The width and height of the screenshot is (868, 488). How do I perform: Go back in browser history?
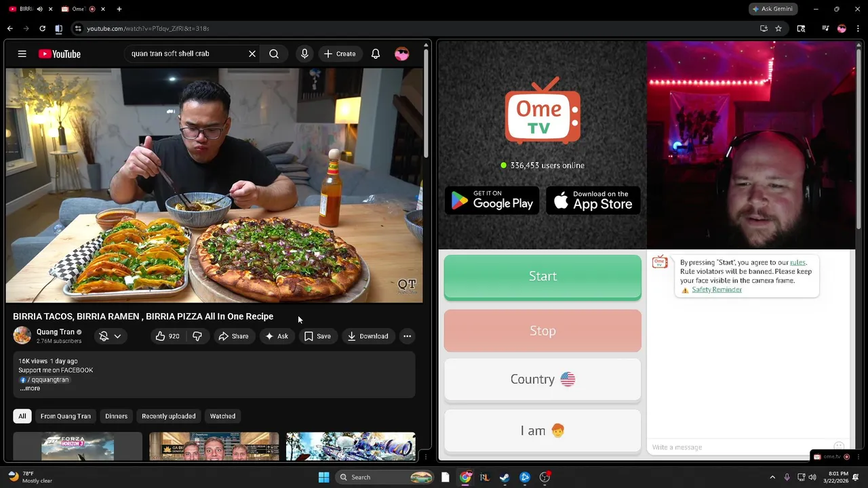click(x=9, y=28)
